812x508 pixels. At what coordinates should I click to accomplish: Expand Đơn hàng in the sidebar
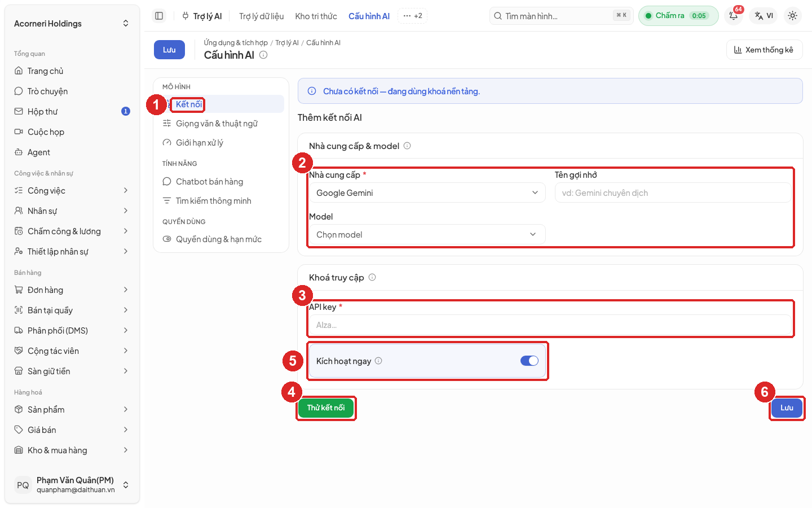[72, 290]
